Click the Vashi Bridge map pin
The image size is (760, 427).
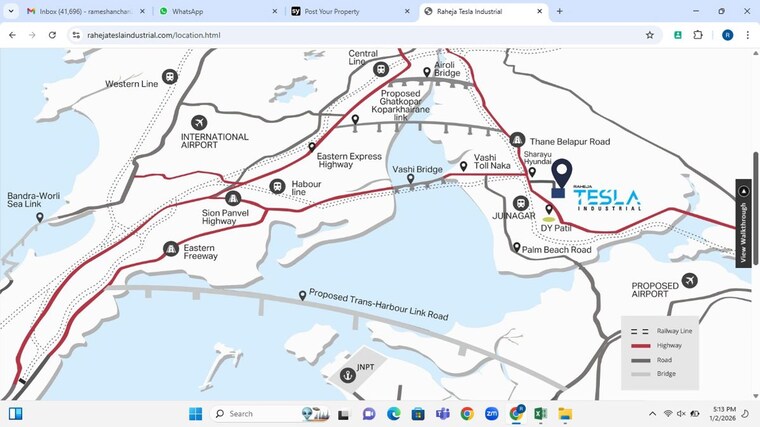coord(411,178)
